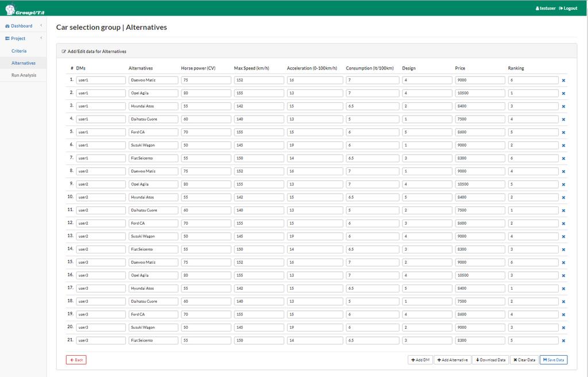Click Add/Edit data for Alternatives heading

click(x=96, y=52)
